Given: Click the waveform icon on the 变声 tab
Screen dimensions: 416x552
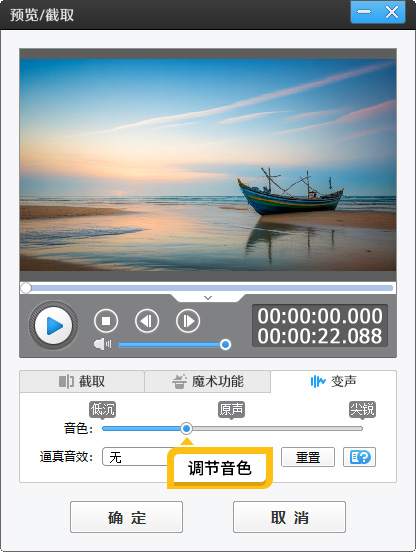Looking at the screenshot, I should (x=318, y=381).
